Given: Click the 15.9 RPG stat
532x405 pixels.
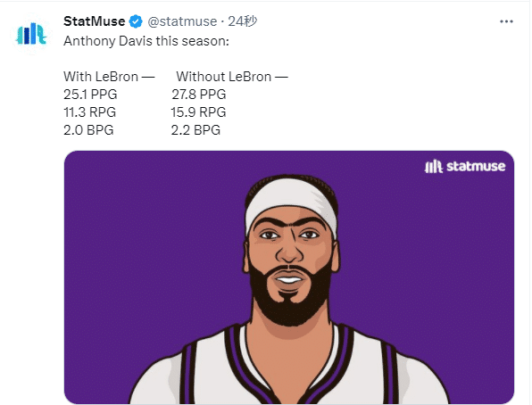Looking at the screenshot, I should coord(198,112).
